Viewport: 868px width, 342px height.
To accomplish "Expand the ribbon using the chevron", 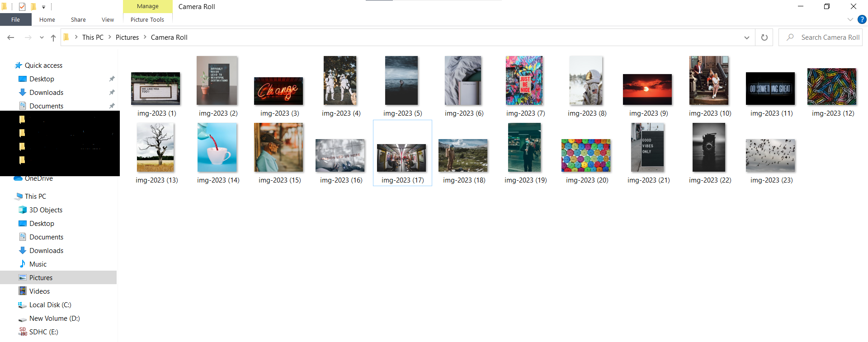I will pyautogui.click(x=850, y=19).
